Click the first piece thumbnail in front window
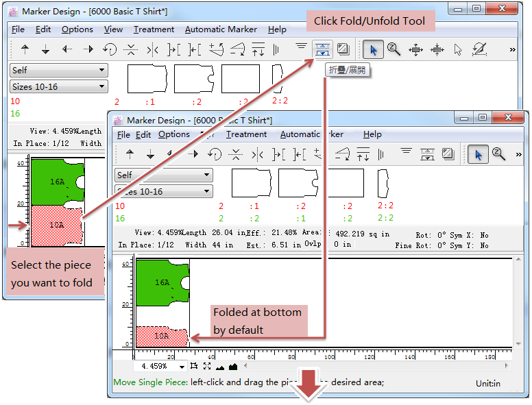 (x=252, y=184)
